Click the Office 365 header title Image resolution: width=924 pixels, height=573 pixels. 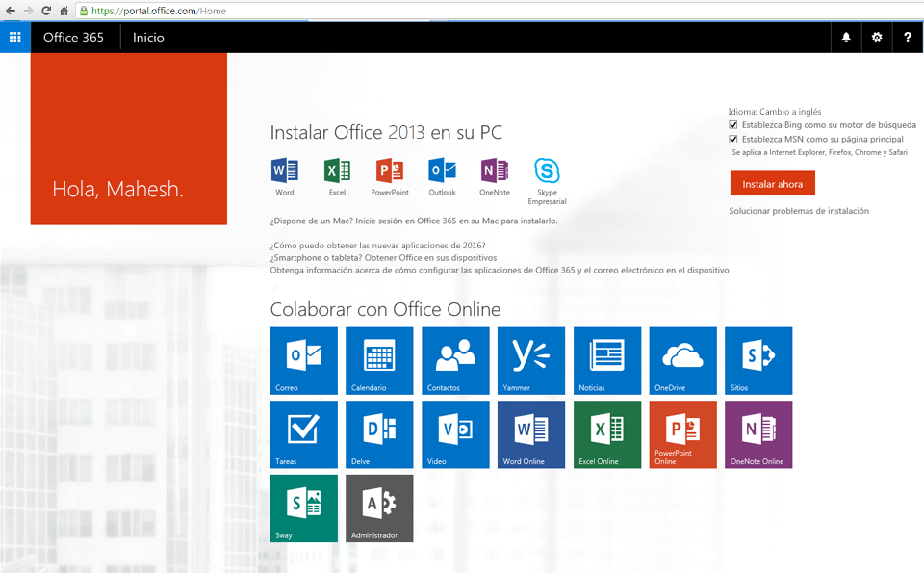[x=74, y=38]
